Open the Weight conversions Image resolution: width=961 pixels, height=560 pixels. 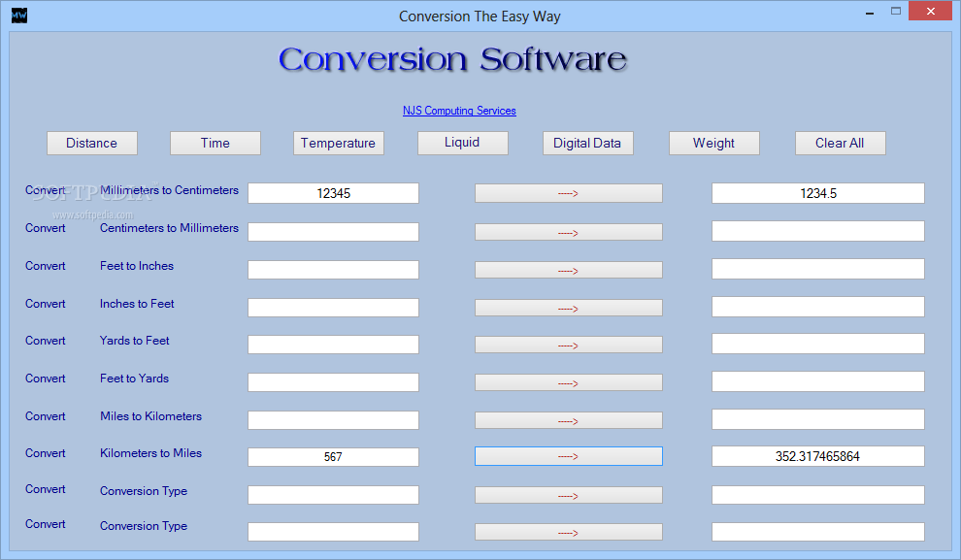713,142
